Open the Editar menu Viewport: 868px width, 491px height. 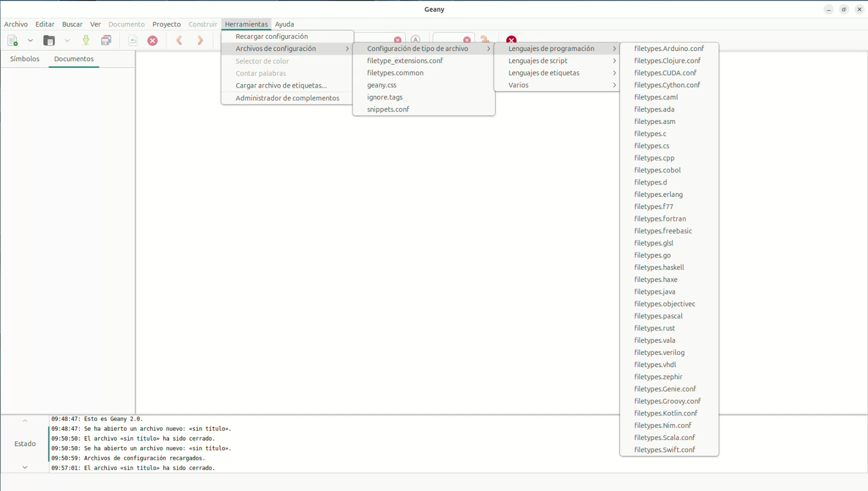(x=45, y=24)
